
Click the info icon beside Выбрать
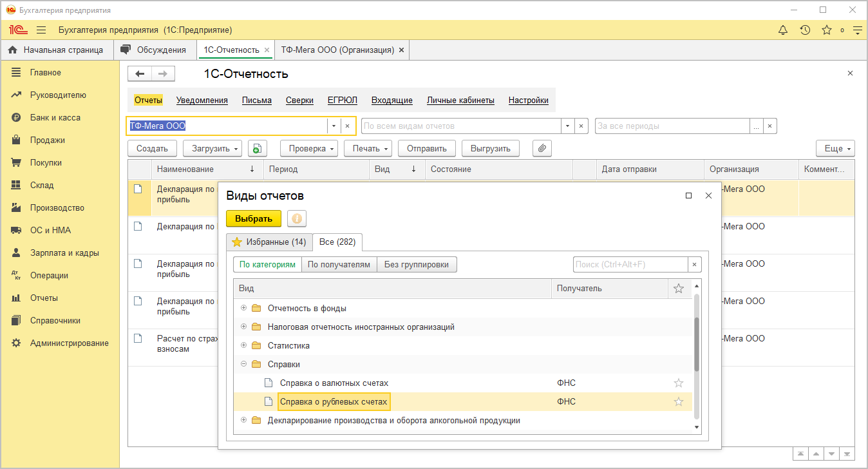(296, 218)
